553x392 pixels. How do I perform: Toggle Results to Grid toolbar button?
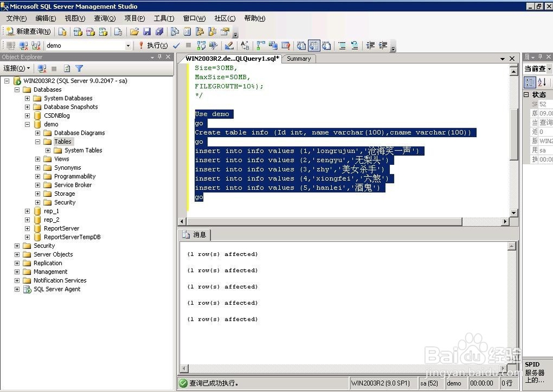pyautogui.click(x=314, y=45)
